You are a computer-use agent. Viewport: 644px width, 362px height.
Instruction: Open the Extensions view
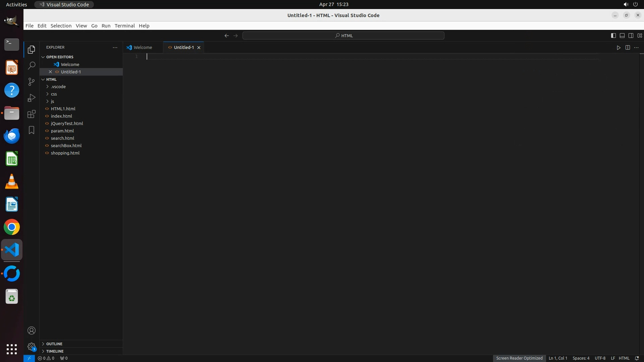32,114
